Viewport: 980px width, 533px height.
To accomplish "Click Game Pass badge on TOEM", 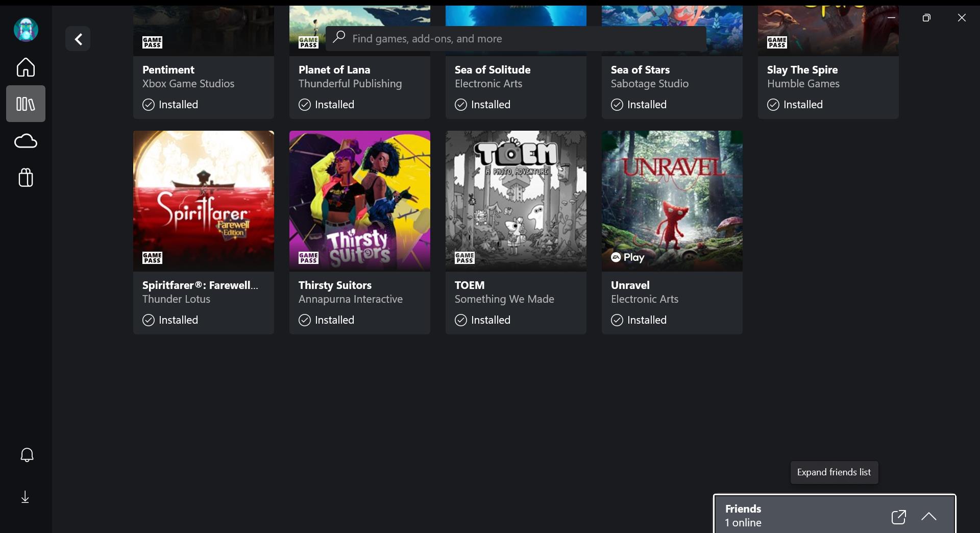I will (x=464, y=258).
